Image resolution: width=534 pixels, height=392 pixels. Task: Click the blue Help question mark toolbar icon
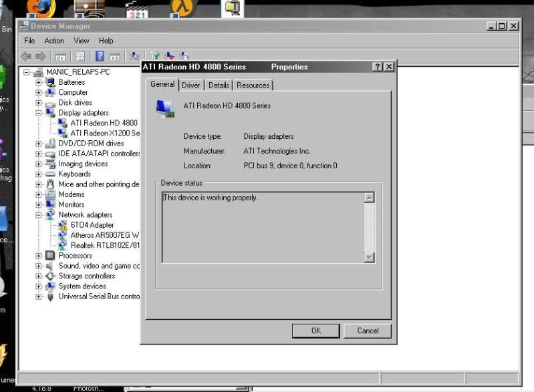[100, 56]
